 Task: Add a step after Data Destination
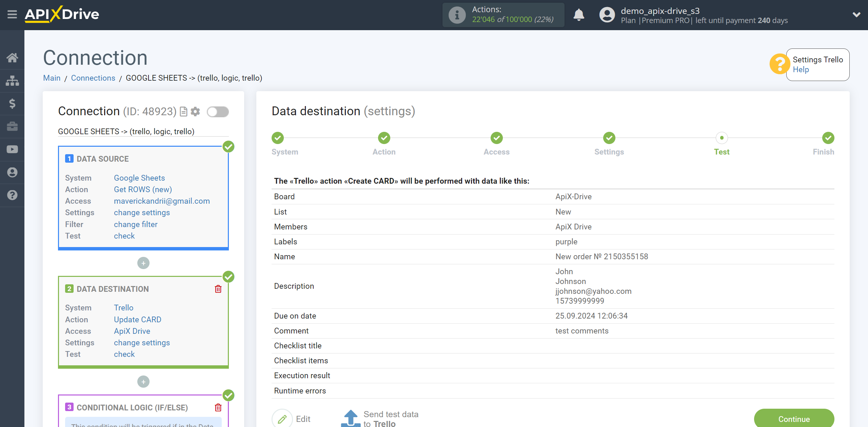click(x=143, y=382)
